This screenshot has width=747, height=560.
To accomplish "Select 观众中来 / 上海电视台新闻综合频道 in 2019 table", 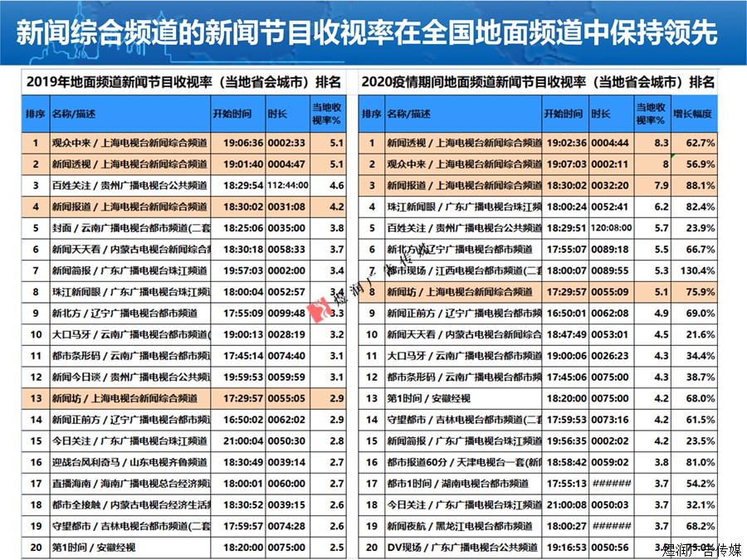I will [130, 143].
